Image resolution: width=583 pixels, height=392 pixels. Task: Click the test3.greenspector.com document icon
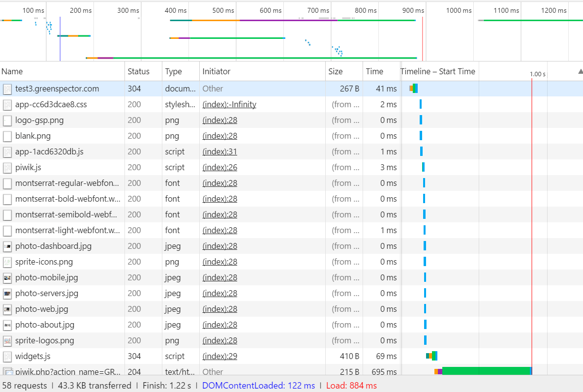coord(7,89)
